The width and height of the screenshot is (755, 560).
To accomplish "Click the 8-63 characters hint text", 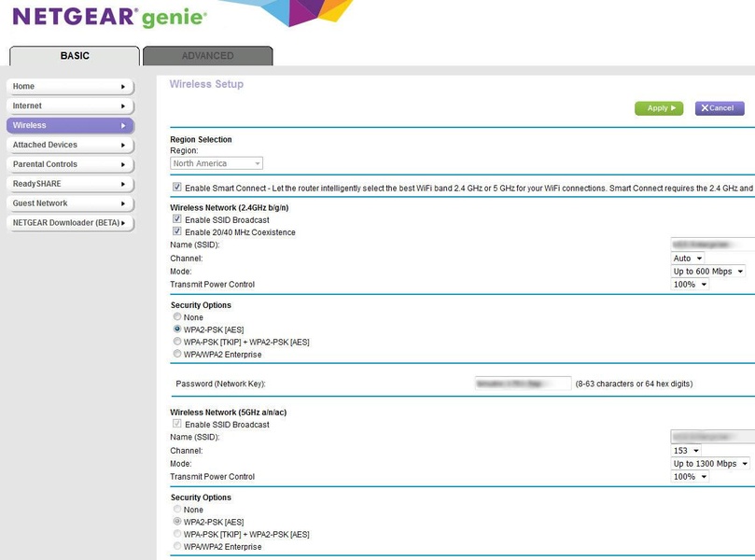I will coord(634,384).
